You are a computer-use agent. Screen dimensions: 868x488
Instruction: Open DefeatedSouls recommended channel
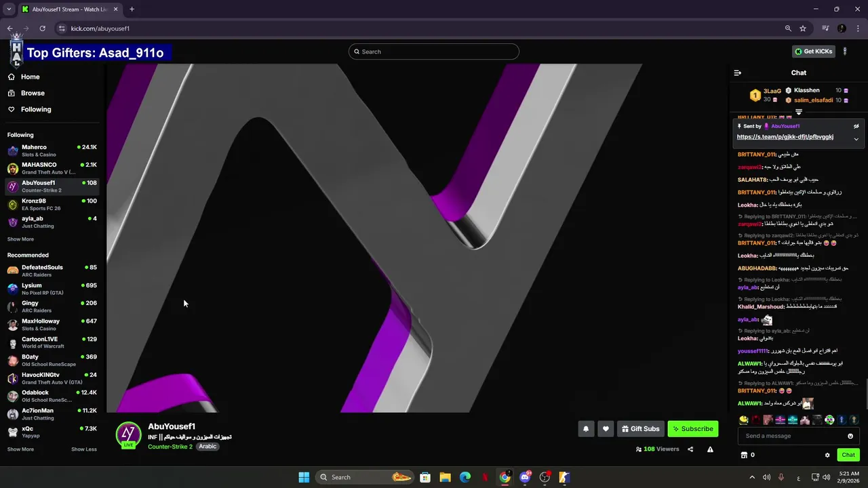coord(52,270)
